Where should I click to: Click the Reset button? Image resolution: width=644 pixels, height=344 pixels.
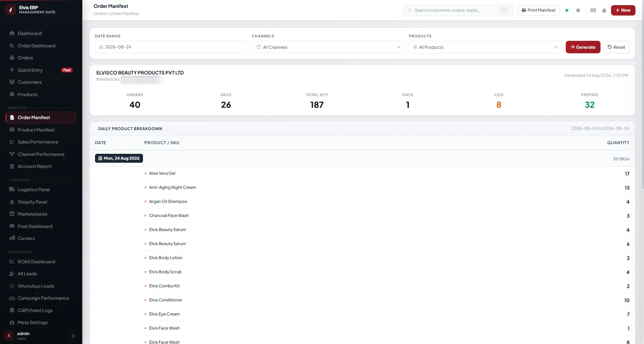616,47
